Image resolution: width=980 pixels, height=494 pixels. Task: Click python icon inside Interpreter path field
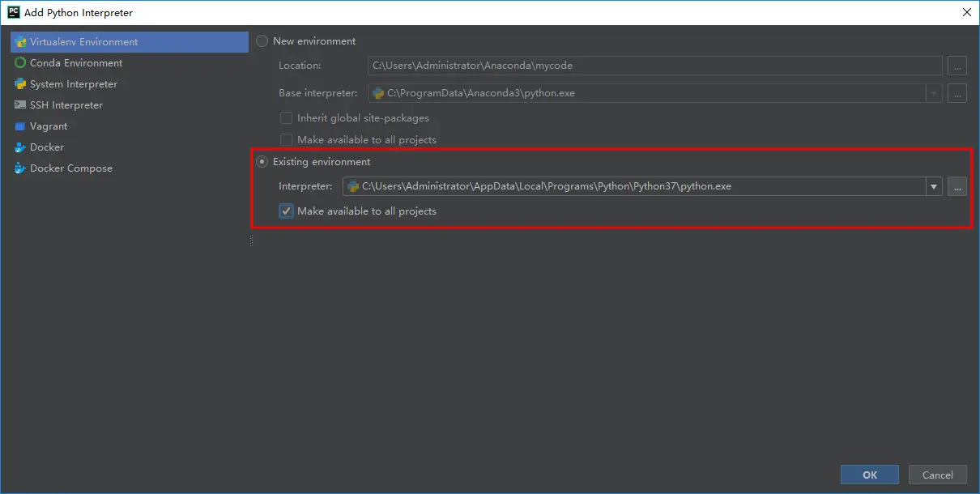tap(352, 186)
